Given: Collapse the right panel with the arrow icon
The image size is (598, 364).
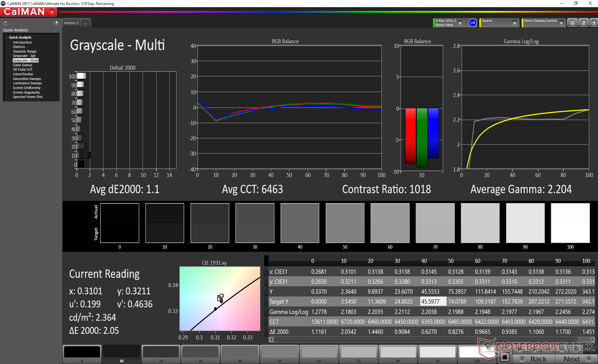Looking at the screenshot, I should click(594, 23).
